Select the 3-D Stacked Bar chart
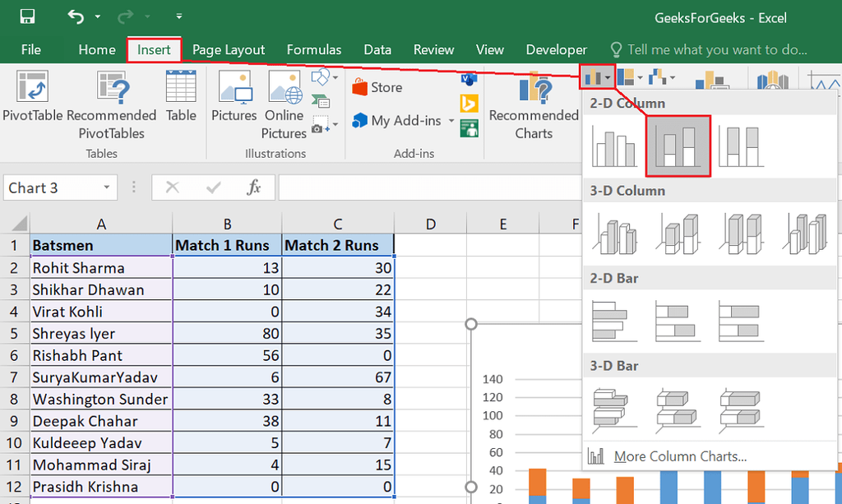This screenshot has height=504, width=842. pyautogui.click(x=678, y=409)
